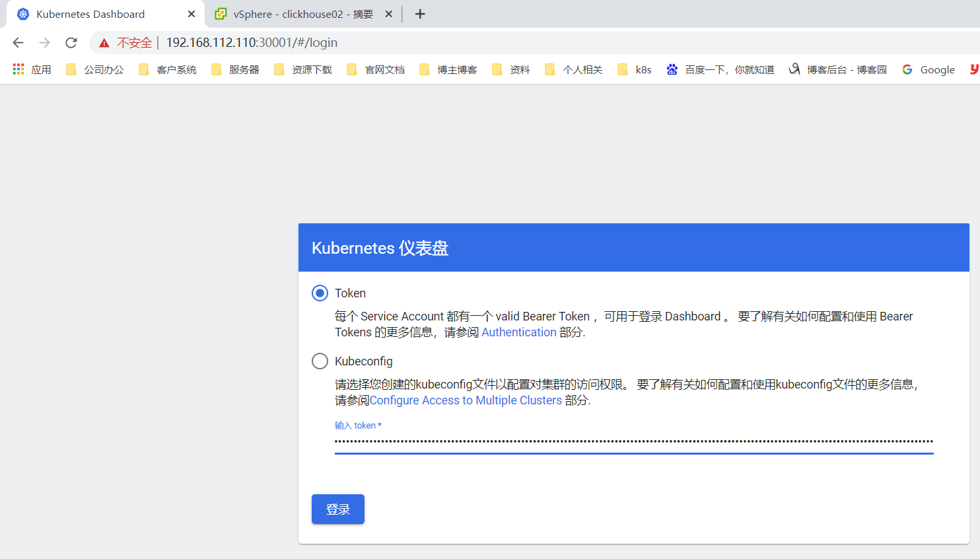Click the not-secure warning icon
The image size is (980, 559).
(x=104, y=43)
